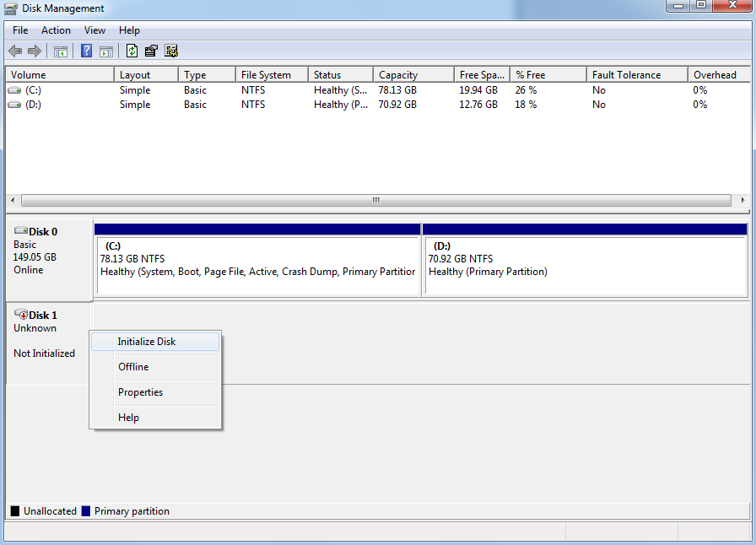
Task: Open the View menu
Action: pos(94,30)
